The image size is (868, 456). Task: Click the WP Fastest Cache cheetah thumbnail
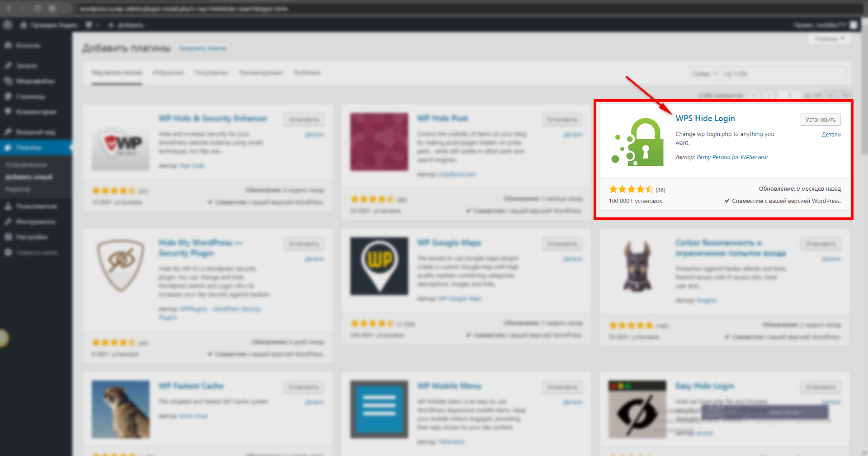click(120, 409)
